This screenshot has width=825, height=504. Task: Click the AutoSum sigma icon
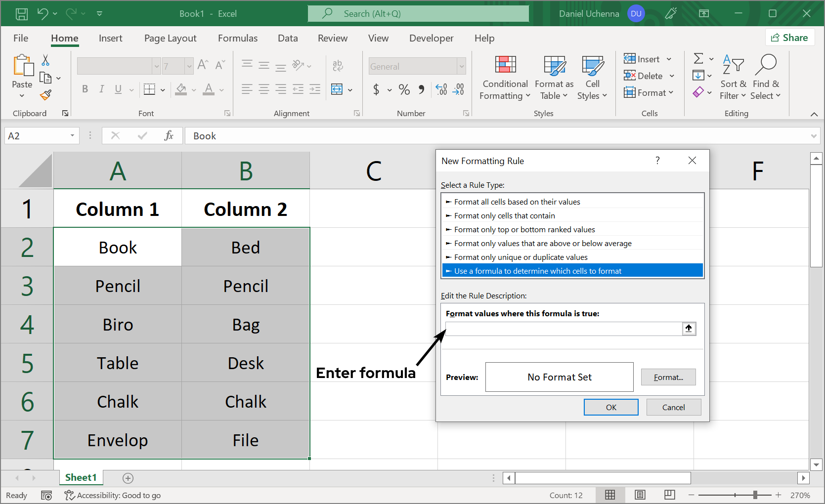pos(698,59)
